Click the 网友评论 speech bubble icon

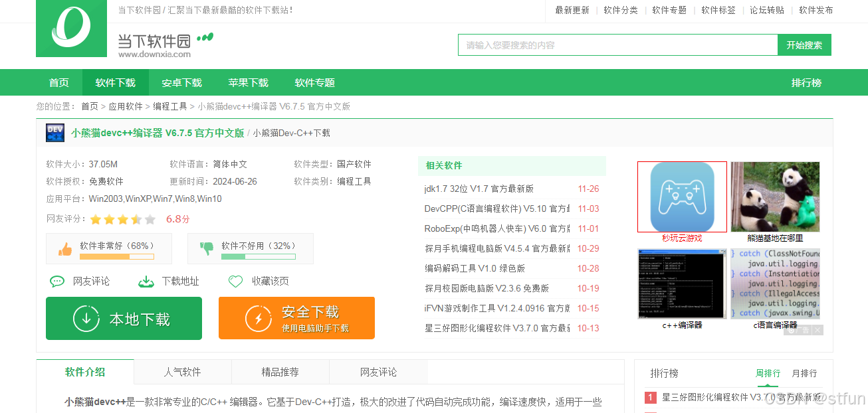point(58,282)
